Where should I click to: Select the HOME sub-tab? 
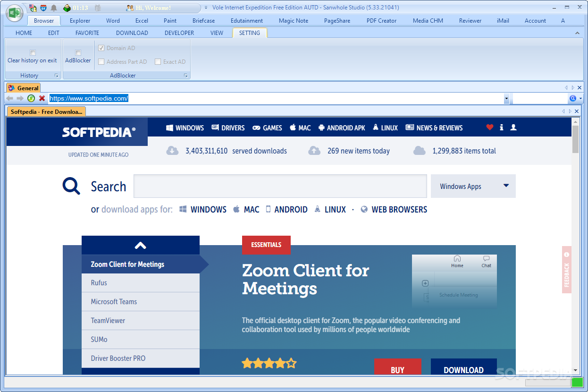[x=24, y=33]
